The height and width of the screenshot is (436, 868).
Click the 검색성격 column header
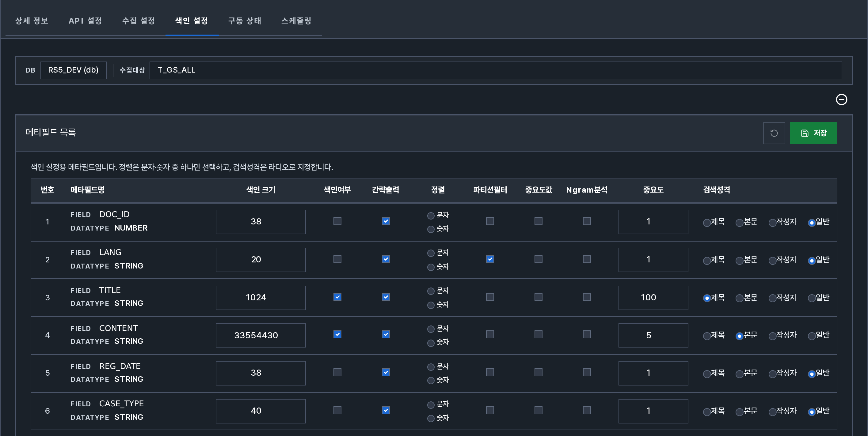click(x=716, y=190)
